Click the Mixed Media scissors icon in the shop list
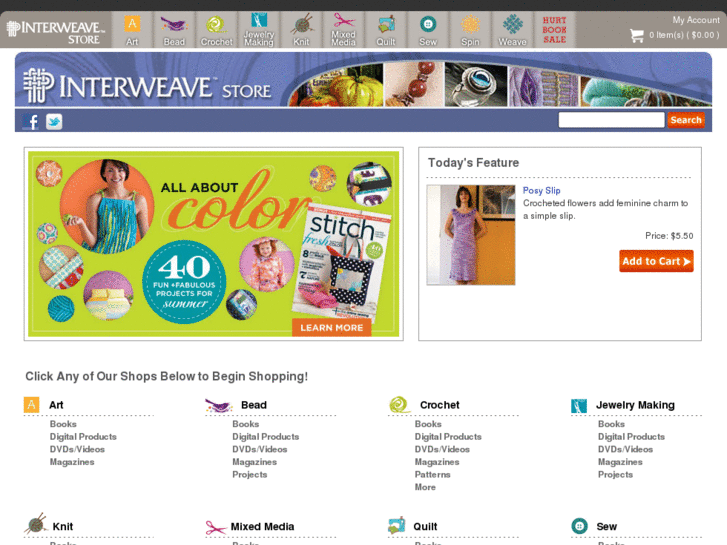The width and height of the screenshot is (727, 545). point(215,527)
